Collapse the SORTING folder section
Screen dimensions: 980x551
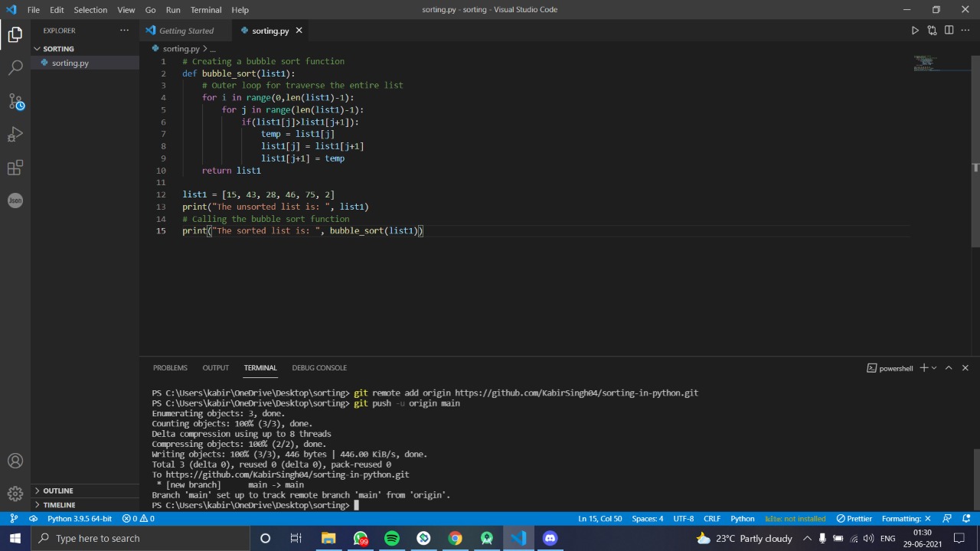tap(58, 48)
